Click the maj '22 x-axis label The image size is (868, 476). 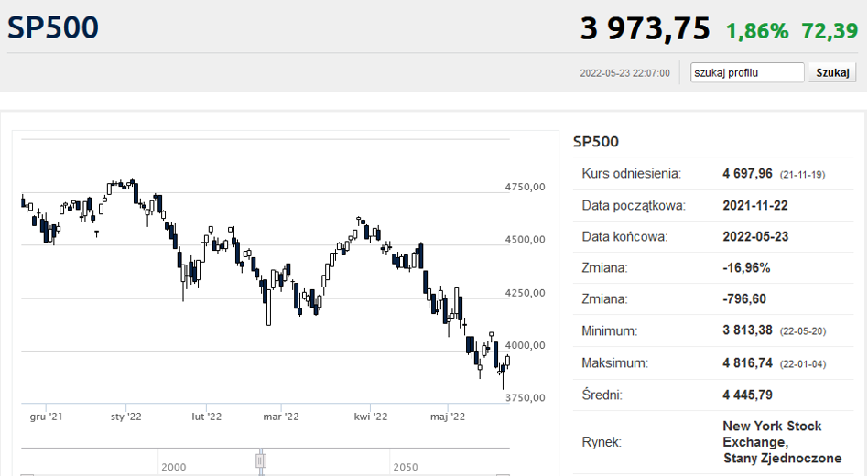point(448,416)
